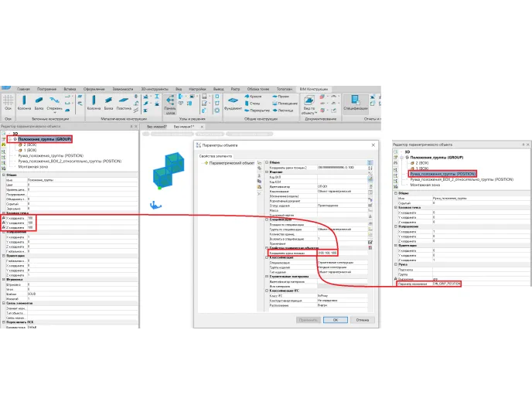Collapse Положение_группы (GROUP) node in left panel
This screenshot has height=415, width=532.
pos(10,139)
